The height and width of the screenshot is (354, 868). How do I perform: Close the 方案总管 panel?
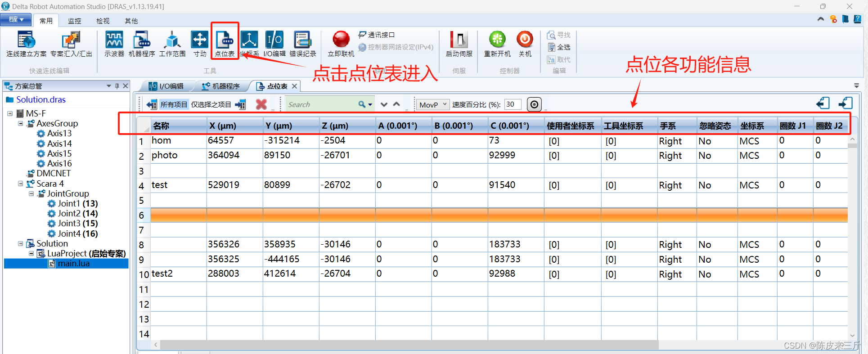click(126, 86)
